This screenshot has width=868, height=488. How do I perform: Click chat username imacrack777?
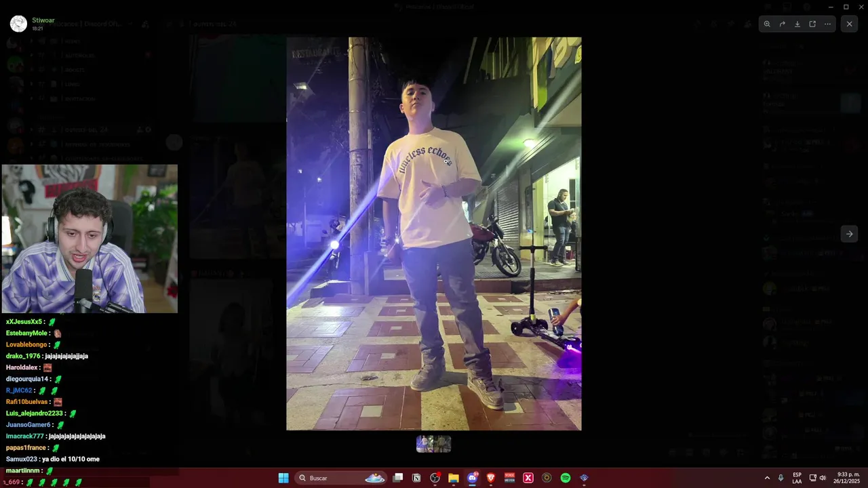point(24,436)
